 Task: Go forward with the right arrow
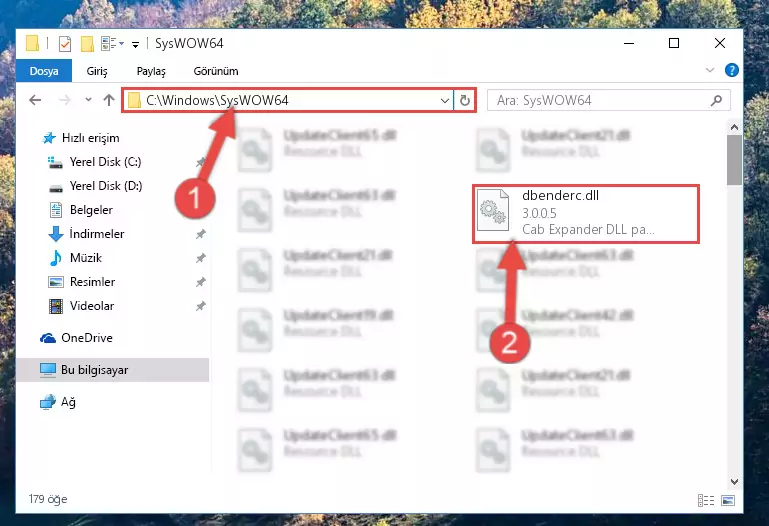(x=65, y=100)
